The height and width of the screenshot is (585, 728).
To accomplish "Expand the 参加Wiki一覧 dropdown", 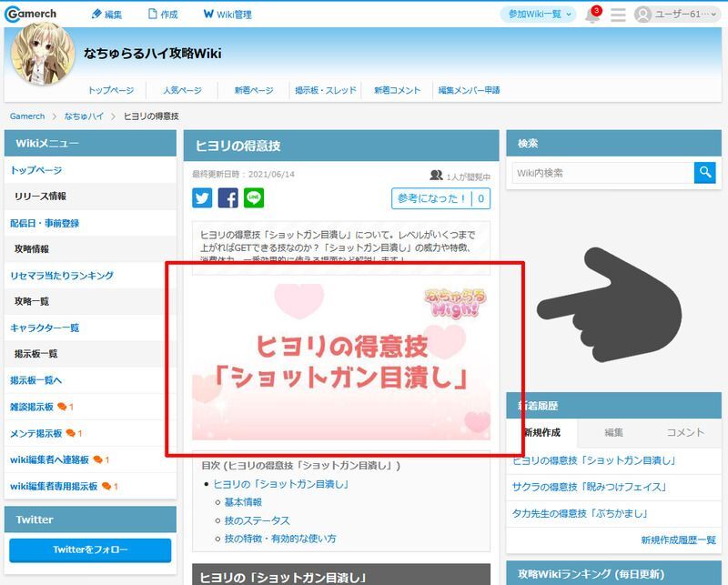I will point(541,14).
